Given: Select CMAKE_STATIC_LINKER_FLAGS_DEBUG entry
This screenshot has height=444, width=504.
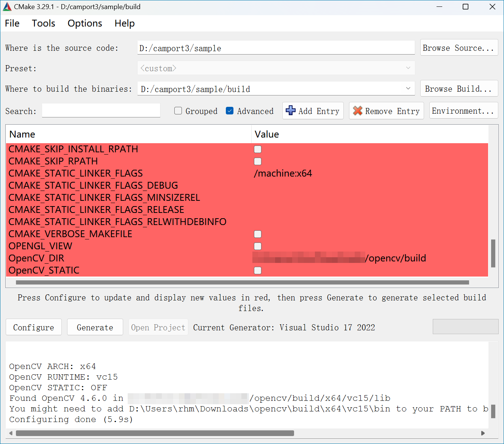Looking at the screenshot, I should [x=93, y=186].
